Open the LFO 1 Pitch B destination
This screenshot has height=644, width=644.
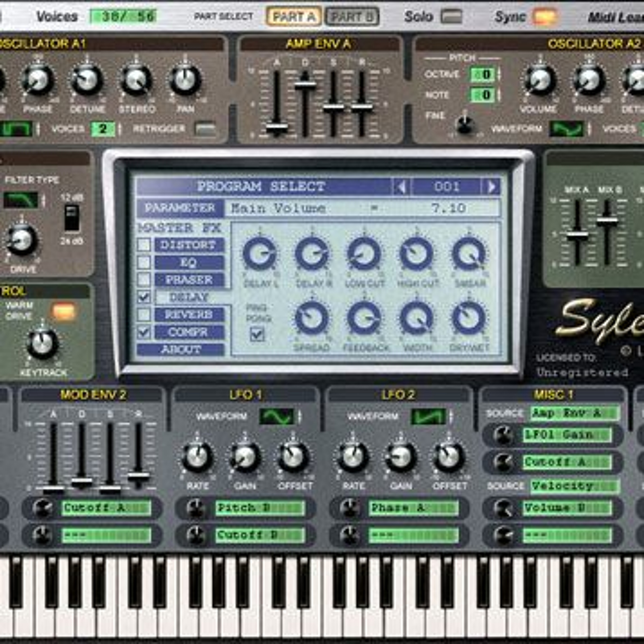pos(260,508)
